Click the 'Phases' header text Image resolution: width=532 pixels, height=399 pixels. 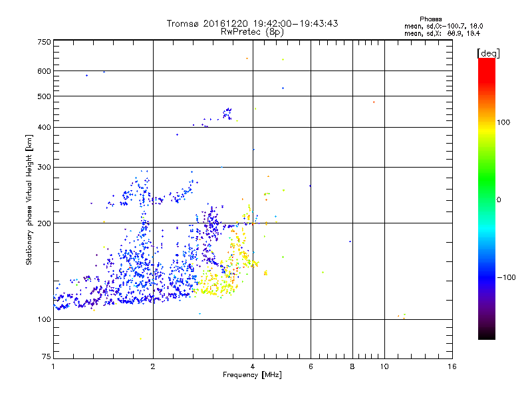click(430, 19)
